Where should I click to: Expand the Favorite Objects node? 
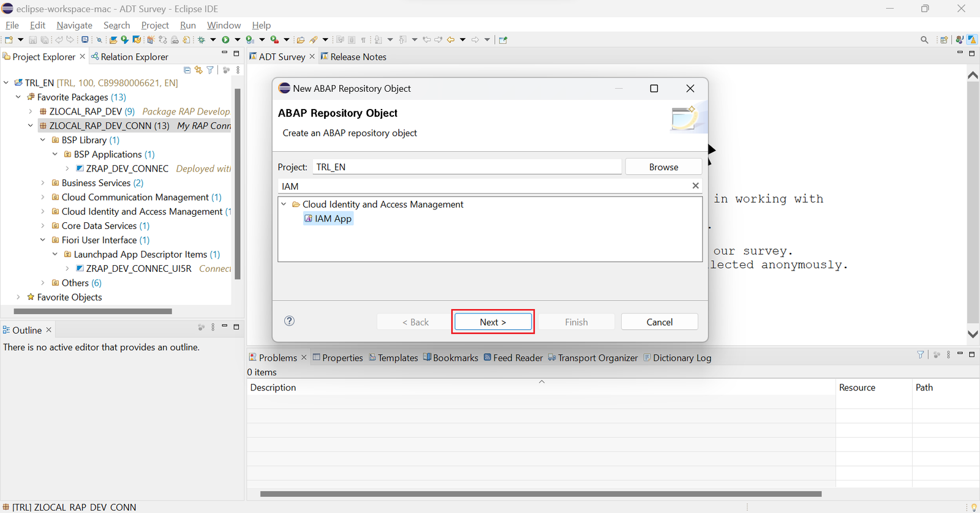coord(18,298)
